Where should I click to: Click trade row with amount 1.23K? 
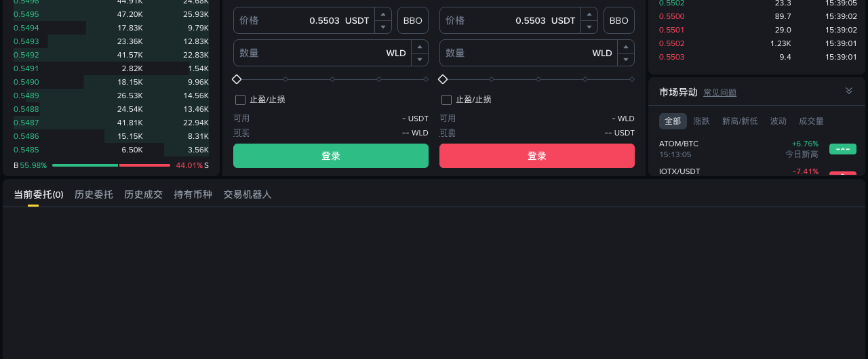pos(757,43)
